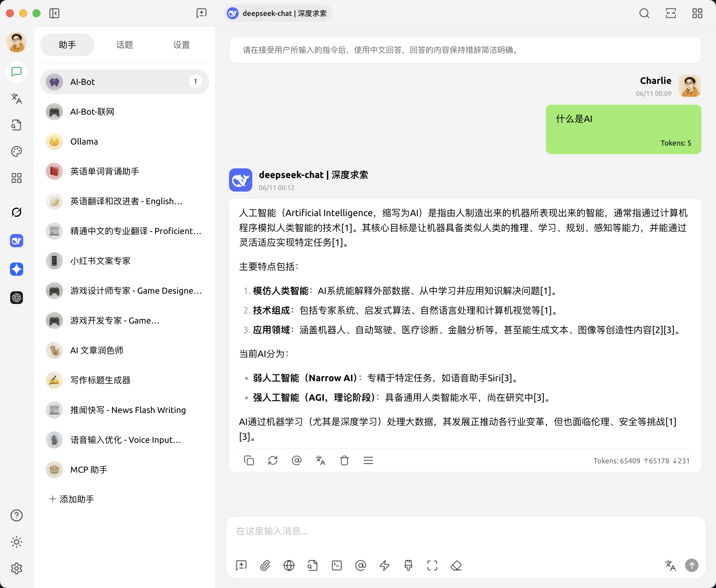Open the deepseek-chat model selector
Screen dimensions: 716x588
(278, 13)
